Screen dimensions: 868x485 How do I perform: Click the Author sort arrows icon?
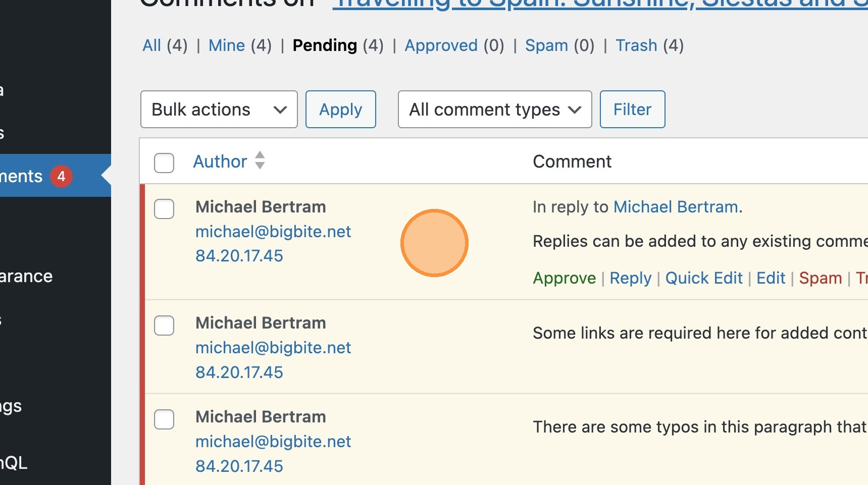tap(260, 160)
